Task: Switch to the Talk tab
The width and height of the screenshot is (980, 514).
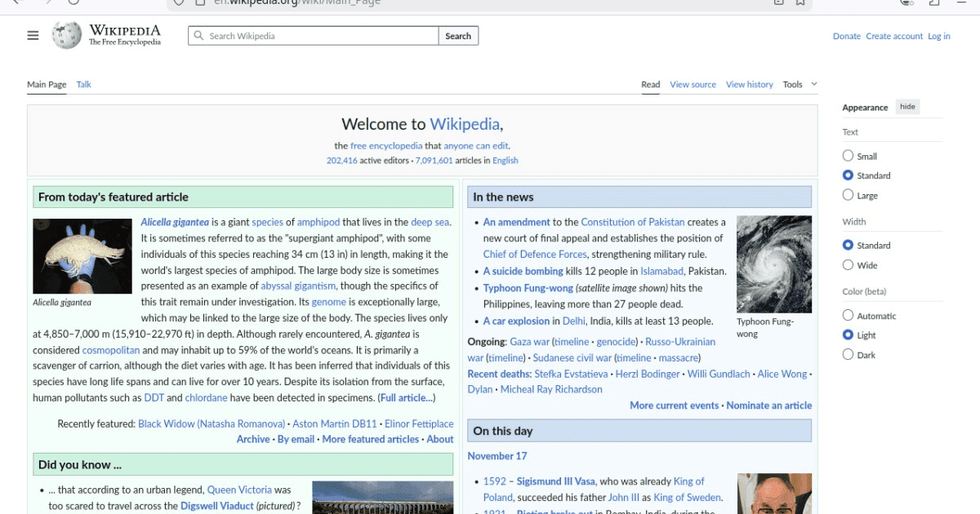Action: 84,84
